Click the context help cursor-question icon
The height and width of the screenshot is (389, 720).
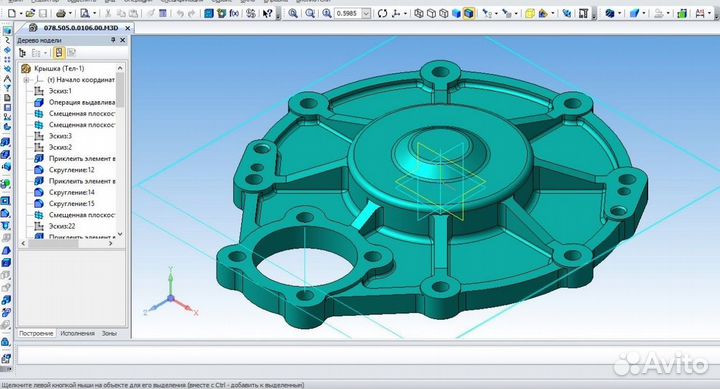coord(267,13)
